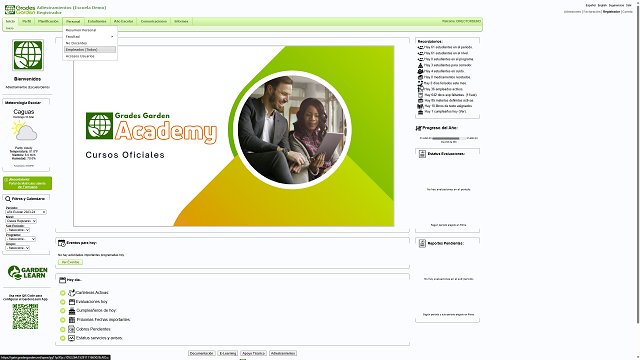Open the Sub-Período dropdown
The height and width of the screenshot is (360, 640).
click(x=17, y=230)
